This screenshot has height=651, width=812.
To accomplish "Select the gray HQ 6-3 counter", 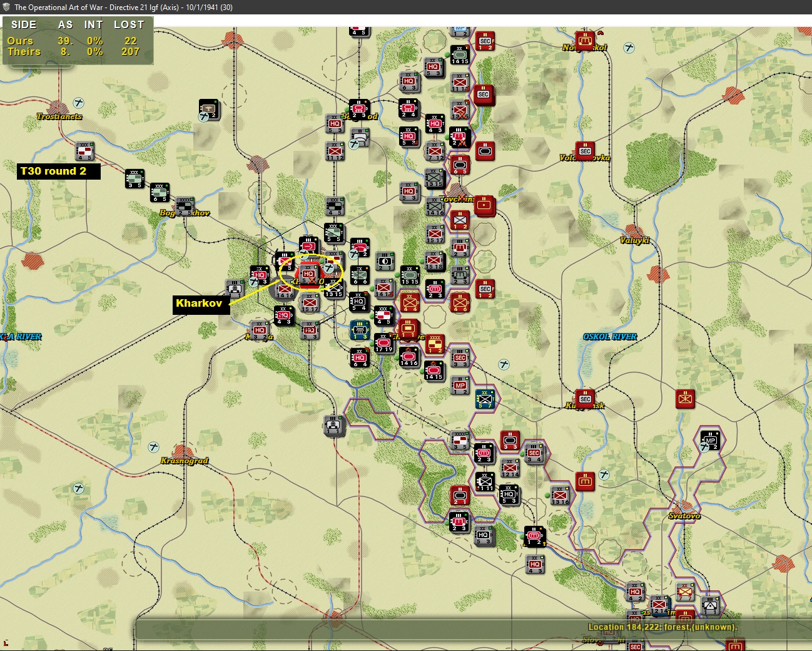I will (x=409, y=81).
